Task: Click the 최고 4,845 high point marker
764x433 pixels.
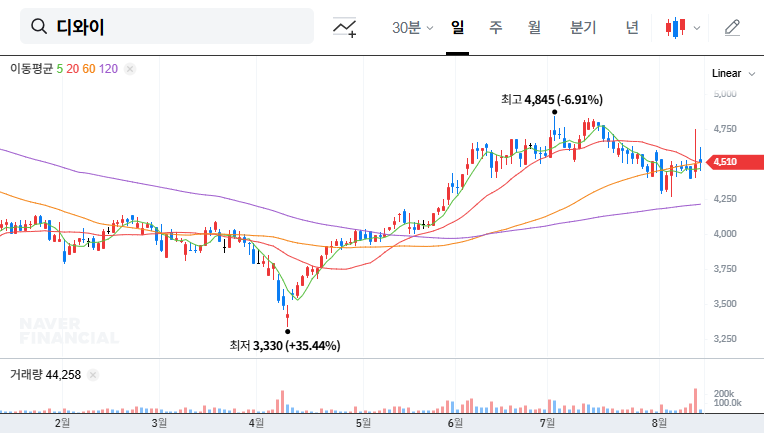Action: [x=554, y=113]
